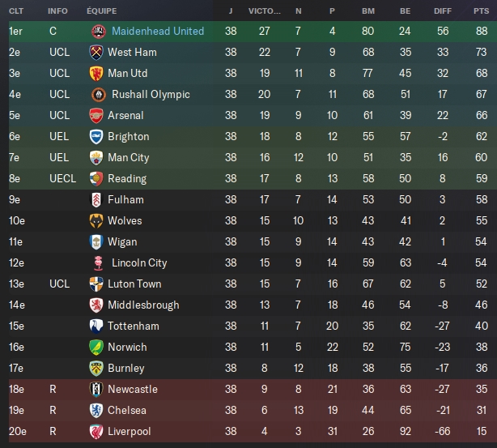Select the Middlesbrough team name
This screenshot has height=448, width=497.
[x=143, y=305]
